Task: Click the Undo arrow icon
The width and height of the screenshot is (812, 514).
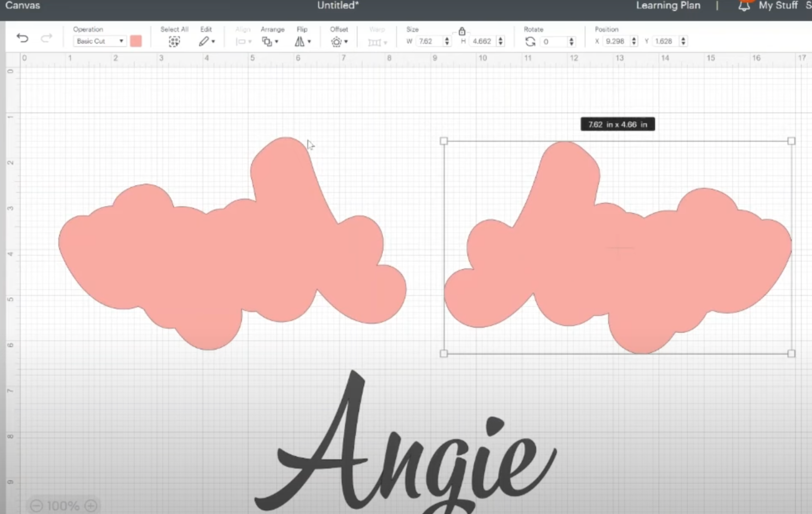Action: 22,38
